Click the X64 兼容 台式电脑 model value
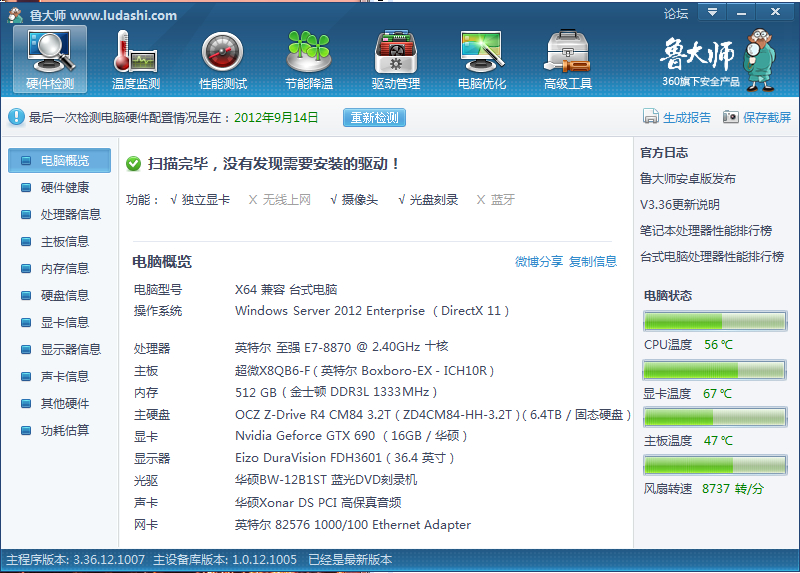 (286, 290)
